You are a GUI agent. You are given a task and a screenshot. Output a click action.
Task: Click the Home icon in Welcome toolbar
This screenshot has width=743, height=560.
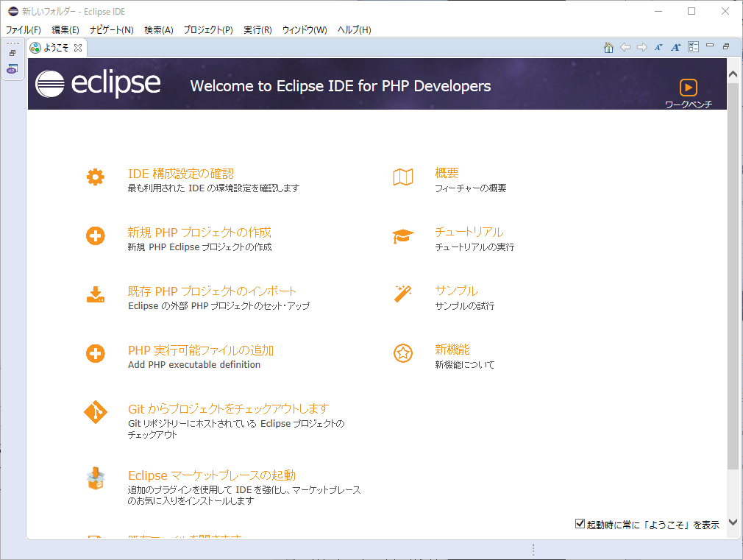tap(608, 47)
